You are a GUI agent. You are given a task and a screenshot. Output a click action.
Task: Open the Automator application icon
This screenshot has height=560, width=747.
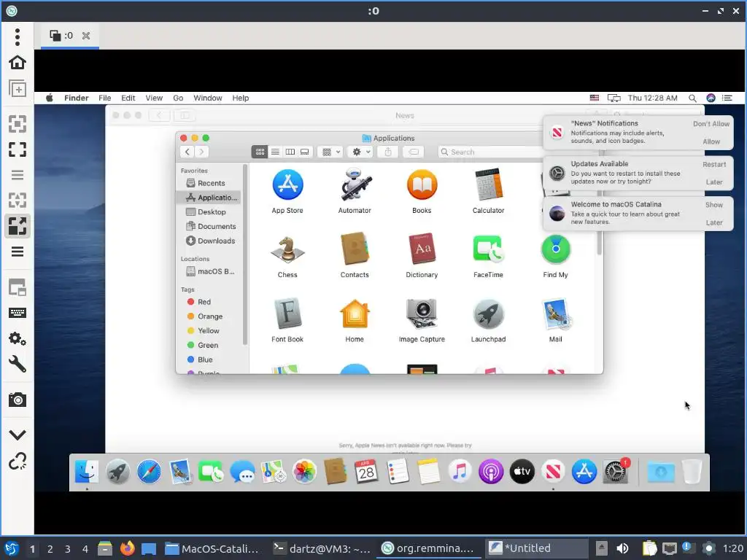coord(355,184)
